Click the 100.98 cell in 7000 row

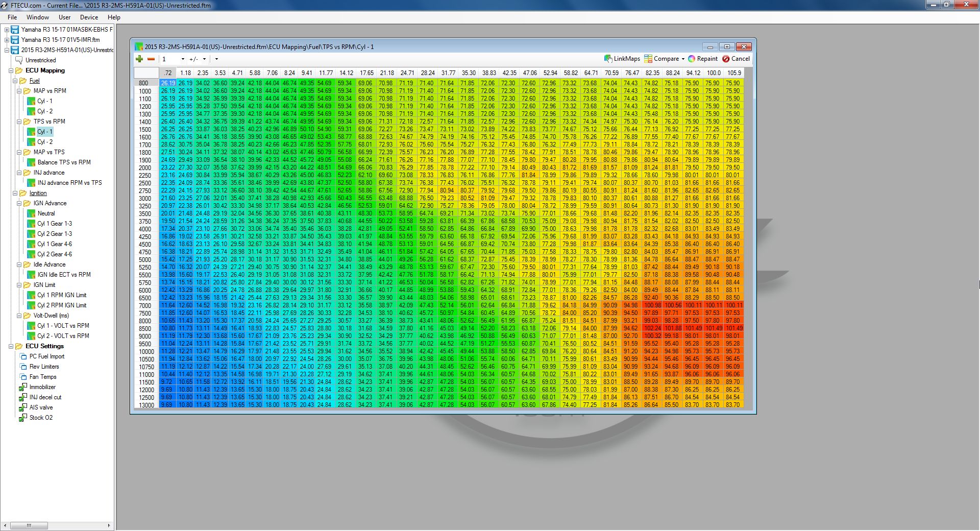652,305
